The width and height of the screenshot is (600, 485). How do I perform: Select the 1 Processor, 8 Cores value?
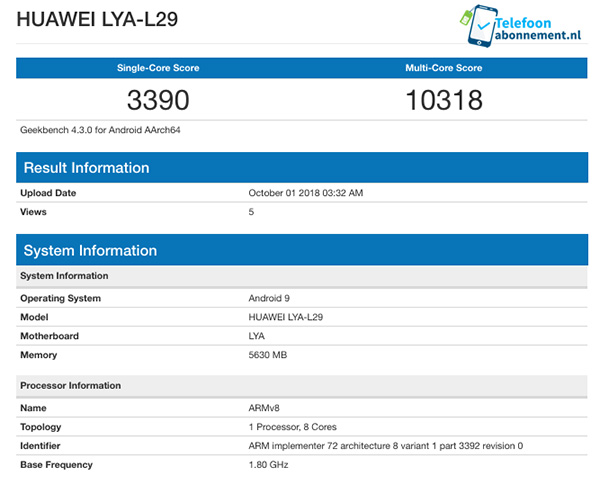tap(293, 427)
